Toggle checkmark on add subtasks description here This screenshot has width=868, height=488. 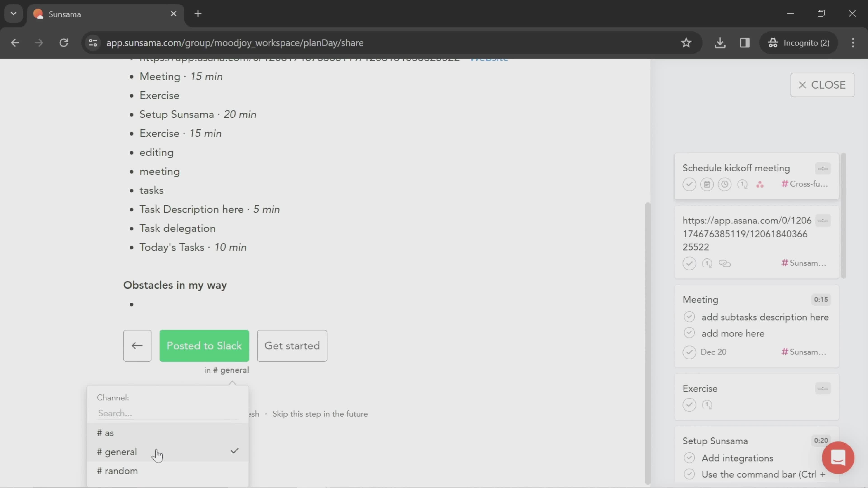tap(689, 316)
